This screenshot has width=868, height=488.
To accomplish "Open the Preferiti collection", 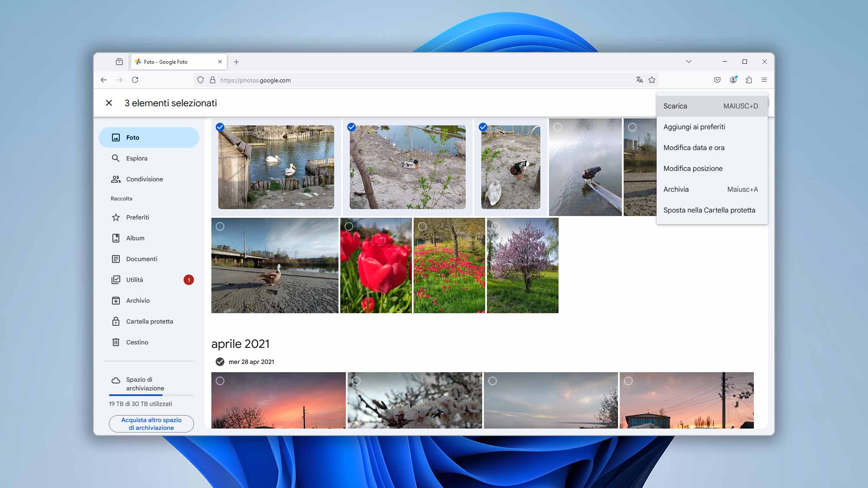I will [137, 217].
